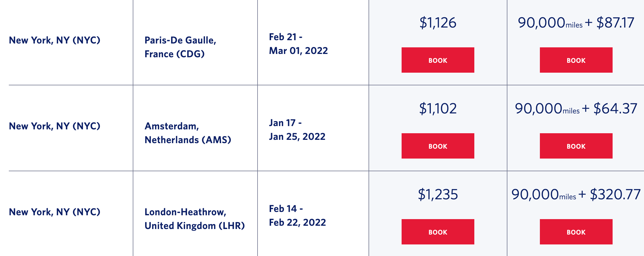Screen dimensions: 644x256
Task: Book the $1,126 Paris cash fare
Action: (438, 60)
